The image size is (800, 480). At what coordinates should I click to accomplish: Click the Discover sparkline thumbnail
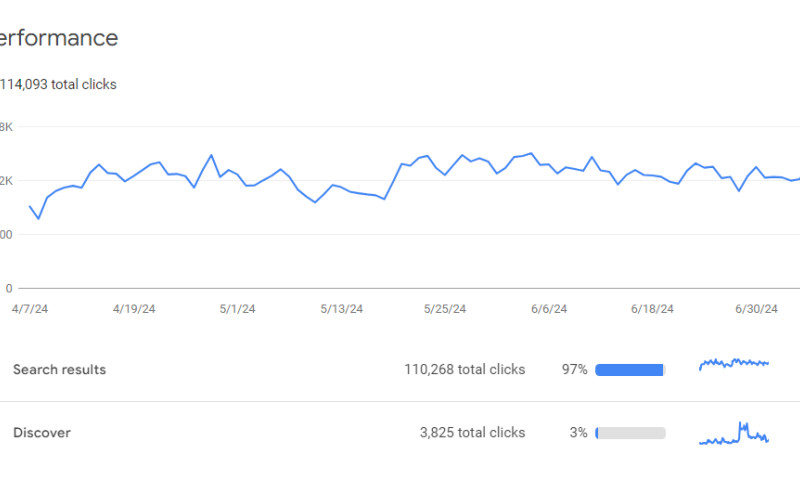click(734, 433)
